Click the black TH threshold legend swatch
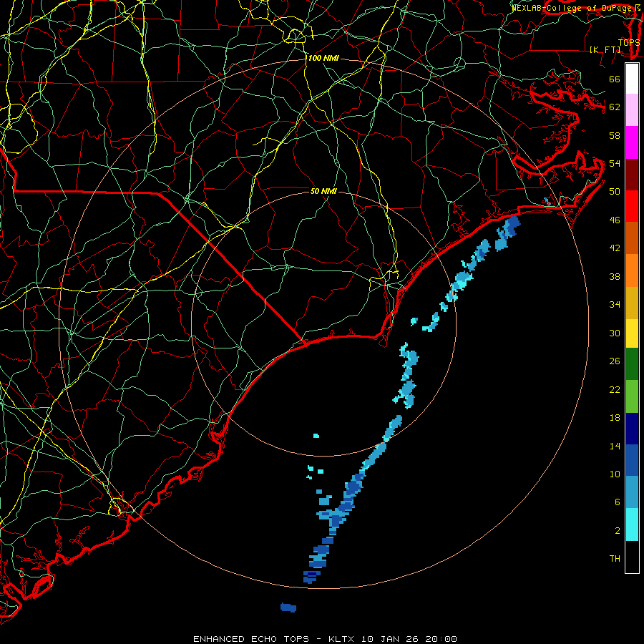 632,557
